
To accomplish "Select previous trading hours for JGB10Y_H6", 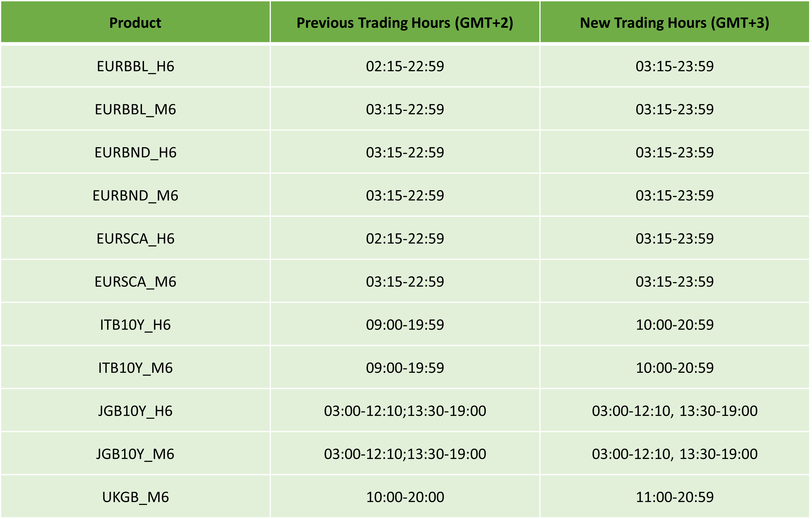I will [x=405, y=411].
